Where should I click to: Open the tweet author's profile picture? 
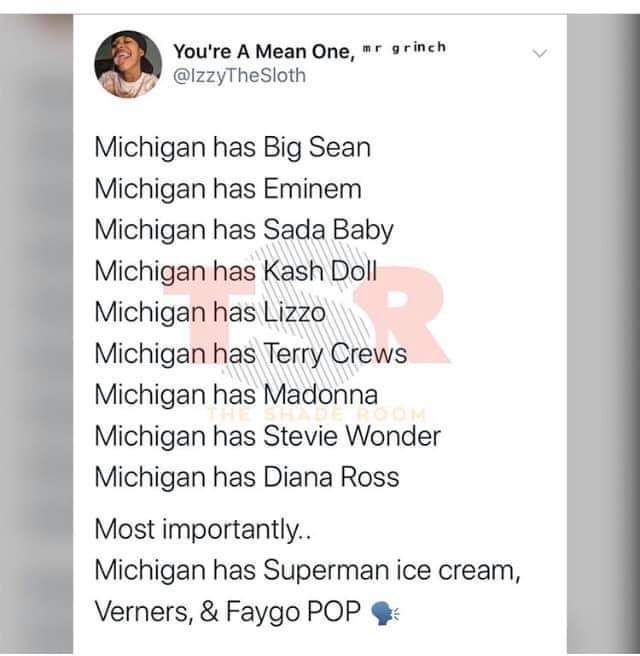pyautogui.click(x=128, y=64)
